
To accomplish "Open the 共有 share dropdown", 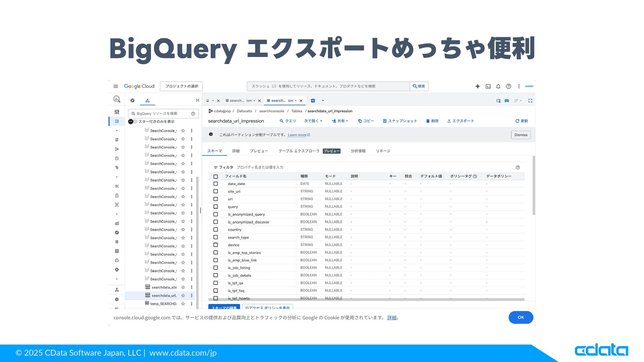I will 340,121.
